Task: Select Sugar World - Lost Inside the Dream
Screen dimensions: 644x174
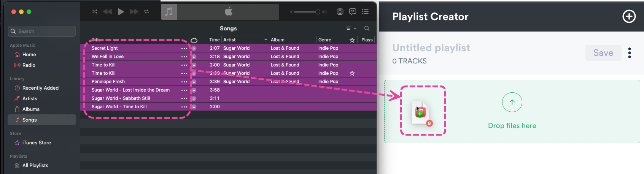Action: point(130,90)
